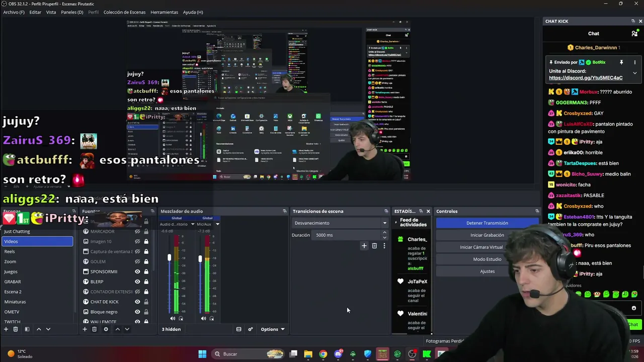Open Mic/Aux channel dropdown arrow
This screenshot has height=362, width=644.
click(x=217, y=224)
